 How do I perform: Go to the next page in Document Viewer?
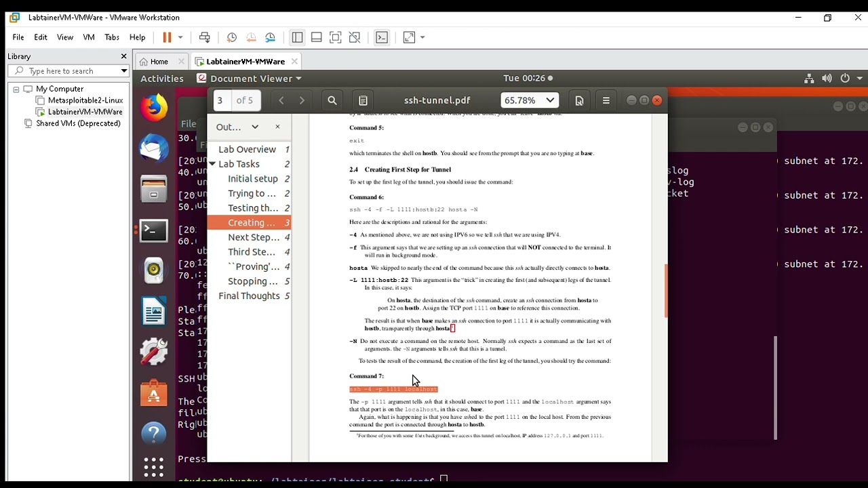302,100
